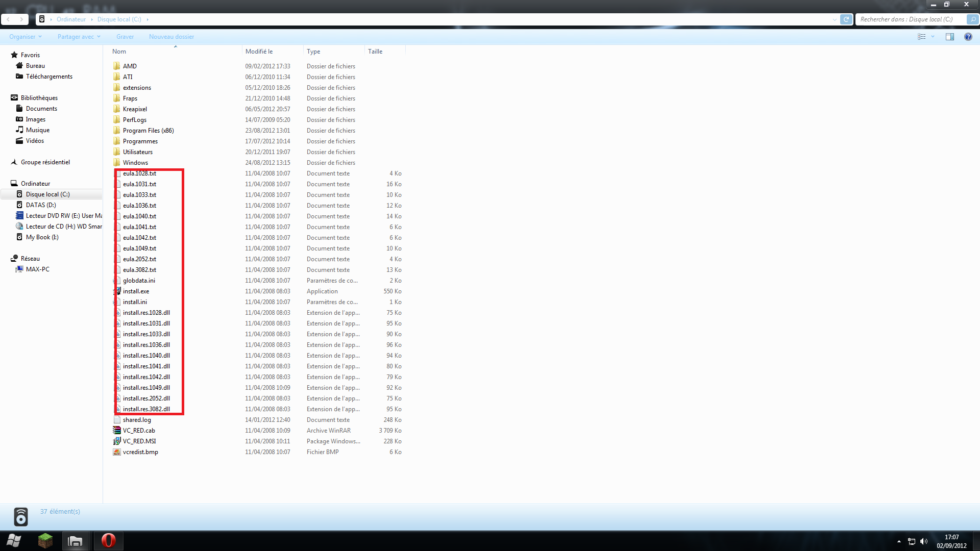Viewport: 980px width, 551px height.
Task: Click the change view layout icon
Action: pos(922,37)
